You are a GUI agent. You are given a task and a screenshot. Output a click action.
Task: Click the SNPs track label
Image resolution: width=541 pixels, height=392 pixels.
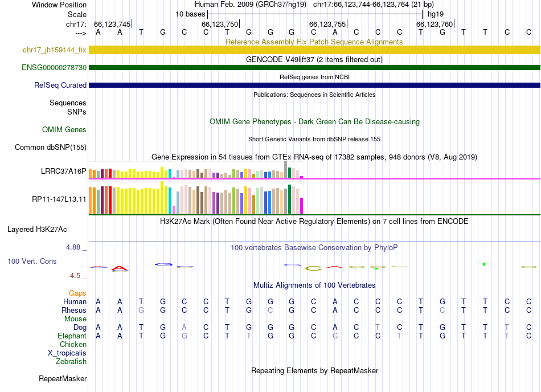click(77, 112)
